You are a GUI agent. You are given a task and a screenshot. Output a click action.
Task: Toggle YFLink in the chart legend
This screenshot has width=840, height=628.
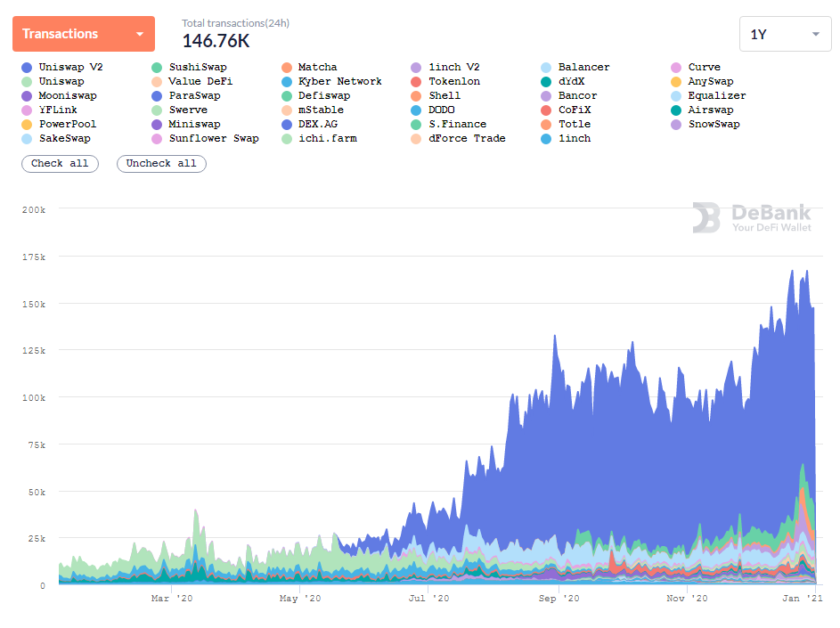click(x=49, y=110)
